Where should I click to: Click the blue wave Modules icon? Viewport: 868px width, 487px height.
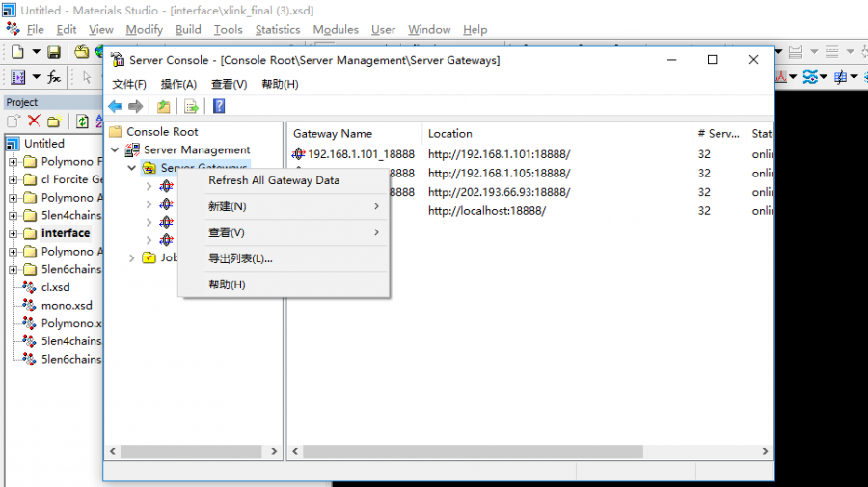[810, 77]
